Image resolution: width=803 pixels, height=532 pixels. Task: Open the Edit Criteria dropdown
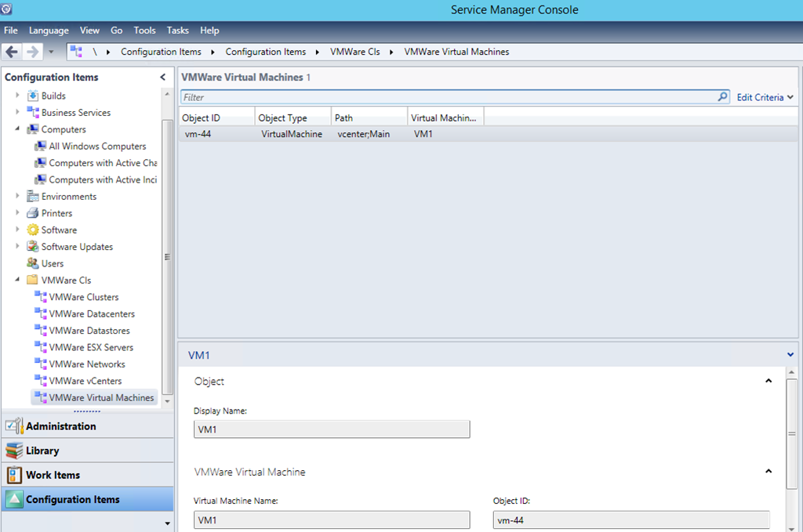click(x=765, y=97)
